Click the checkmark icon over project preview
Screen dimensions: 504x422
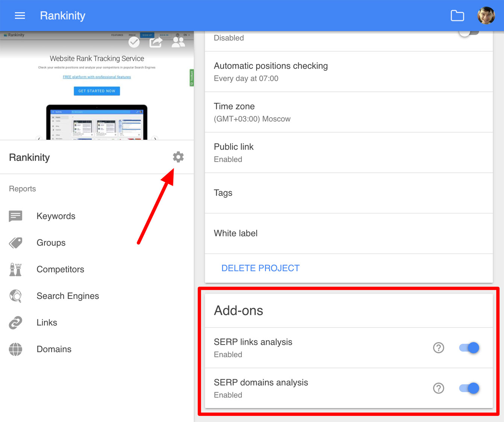click(x=134, y=42)
